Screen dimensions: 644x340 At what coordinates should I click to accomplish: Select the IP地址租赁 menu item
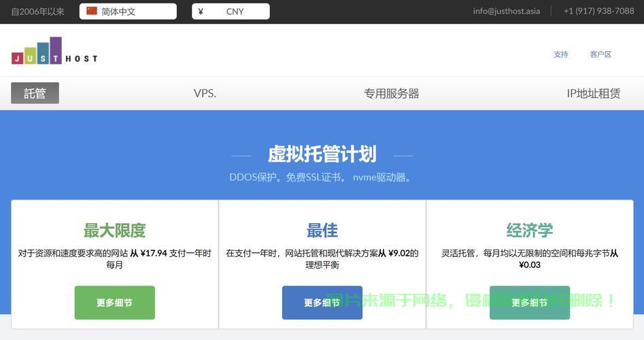[x=593, y=93]
